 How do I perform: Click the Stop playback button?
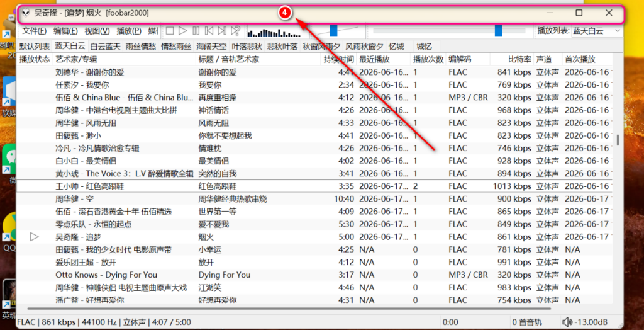pos(170,30)
